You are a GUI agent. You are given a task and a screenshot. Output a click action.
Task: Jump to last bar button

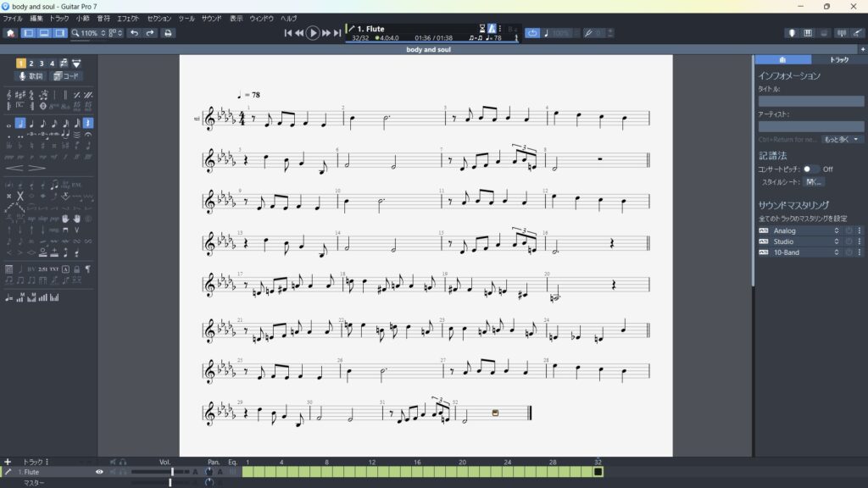(337, 33)
